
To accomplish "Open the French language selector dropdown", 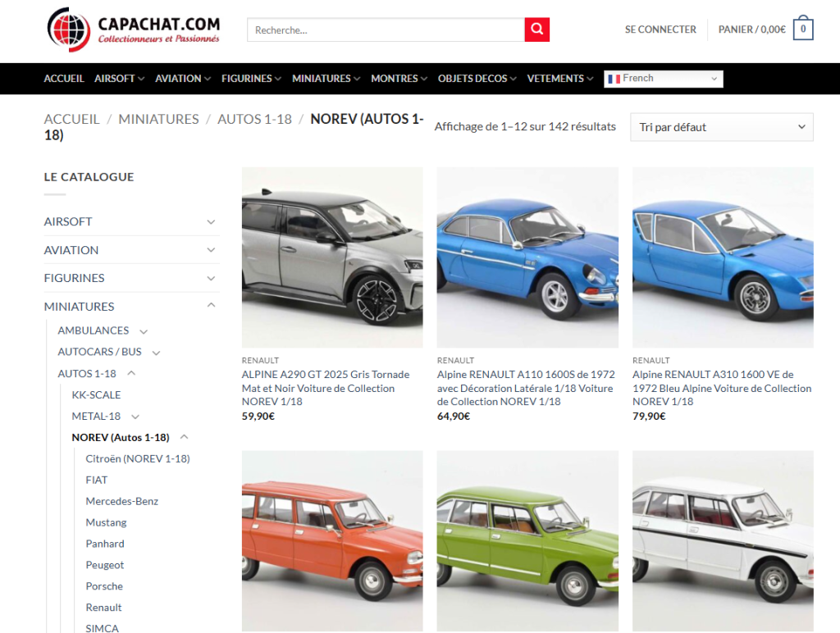I will 663,79.
